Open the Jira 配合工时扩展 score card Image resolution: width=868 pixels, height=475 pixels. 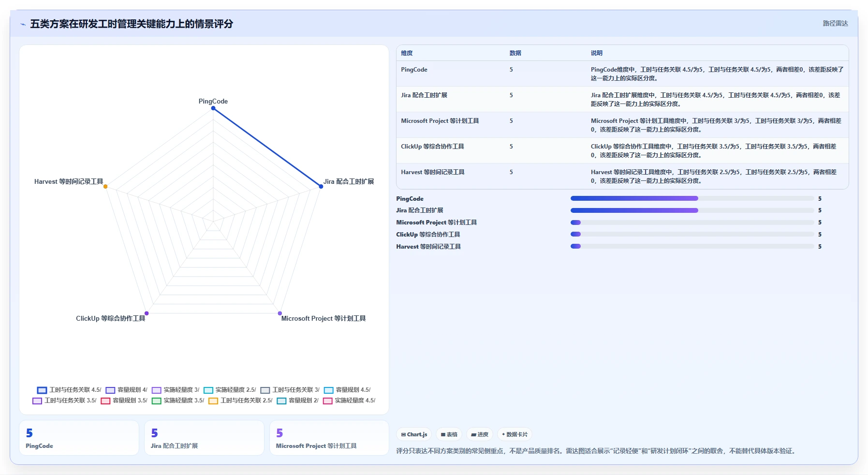tap(204, 438)
